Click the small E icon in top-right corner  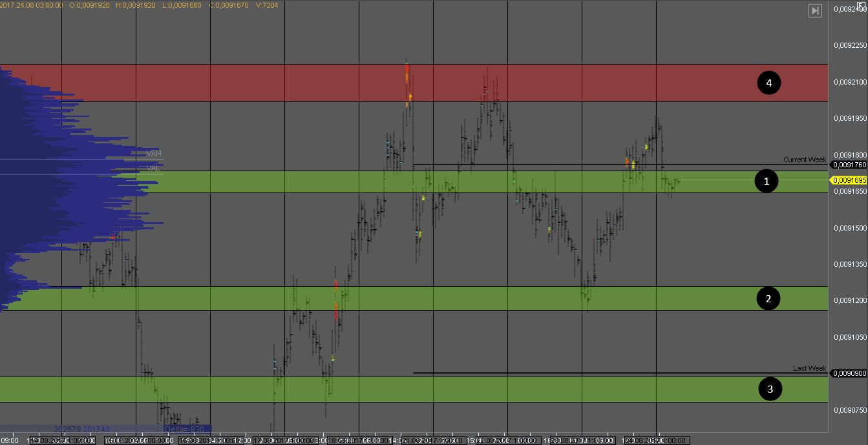click(863, 4)
